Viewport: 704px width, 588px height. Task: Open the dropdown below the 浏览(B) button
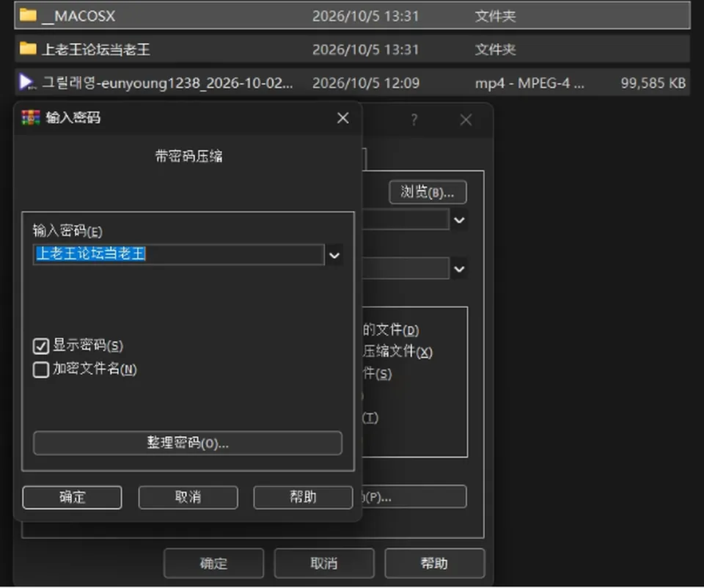click(459, 221)
